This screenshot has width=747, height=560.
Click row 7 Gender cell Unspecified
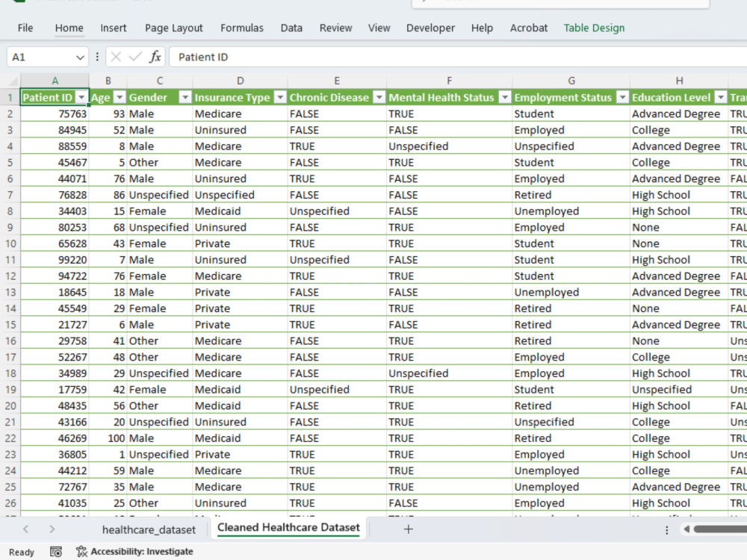click(160, 195)
